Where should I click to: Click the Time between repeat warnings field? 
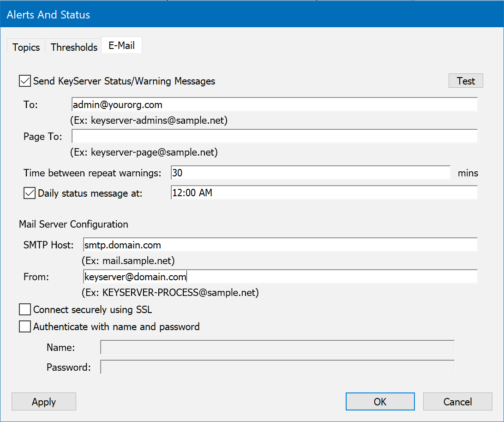[x=310, y=173]
